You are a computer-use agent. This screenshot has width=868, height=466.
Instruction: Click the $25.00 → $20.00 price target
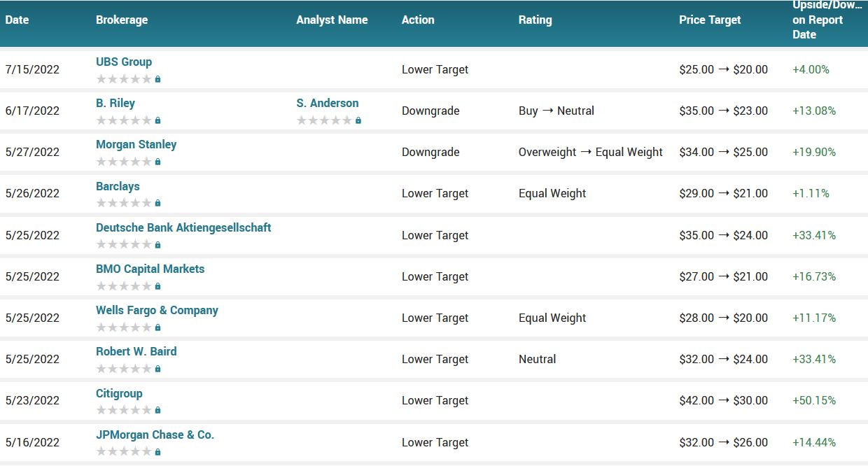724,69
